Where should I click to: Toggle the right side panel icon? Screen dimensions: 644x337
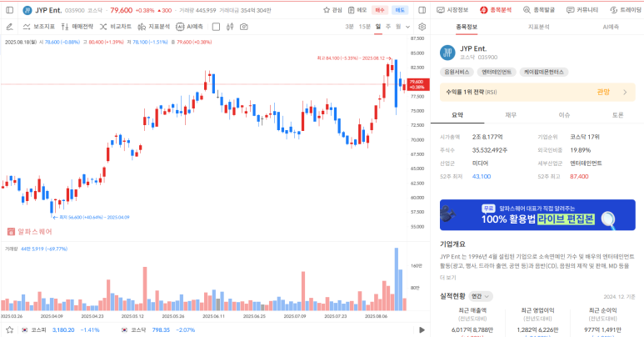coord(422,10)
